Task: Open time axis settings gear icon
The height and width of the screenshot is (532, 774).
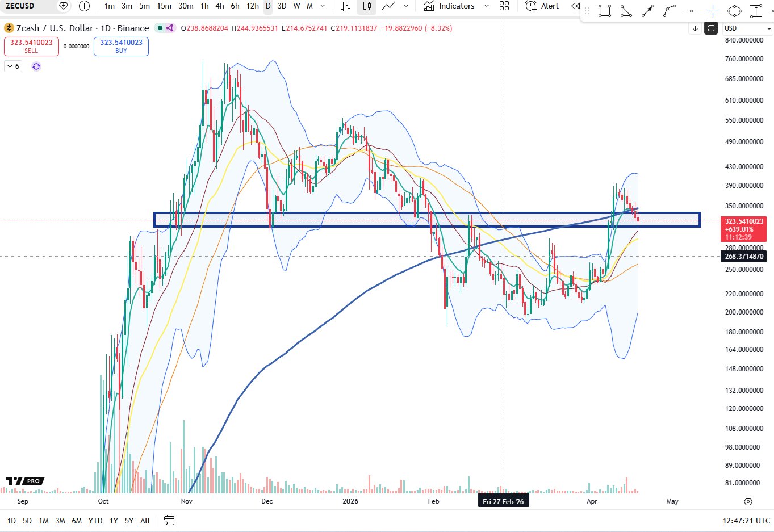Action: coord(748,501)
